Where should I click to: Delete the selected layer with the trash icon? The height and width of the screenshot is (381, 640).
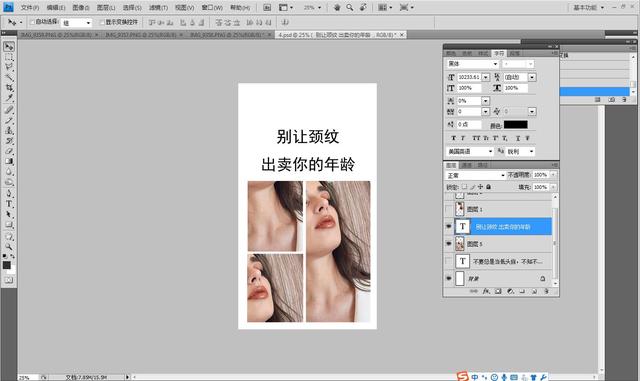coord(547,291)
